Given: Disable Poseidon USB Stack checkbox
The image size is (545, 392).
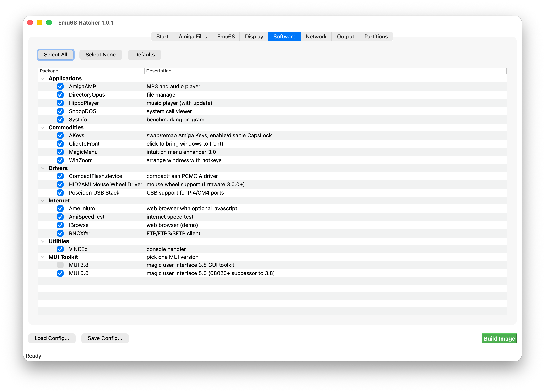Looking at the screenshot, I should (x=60, y=193).
